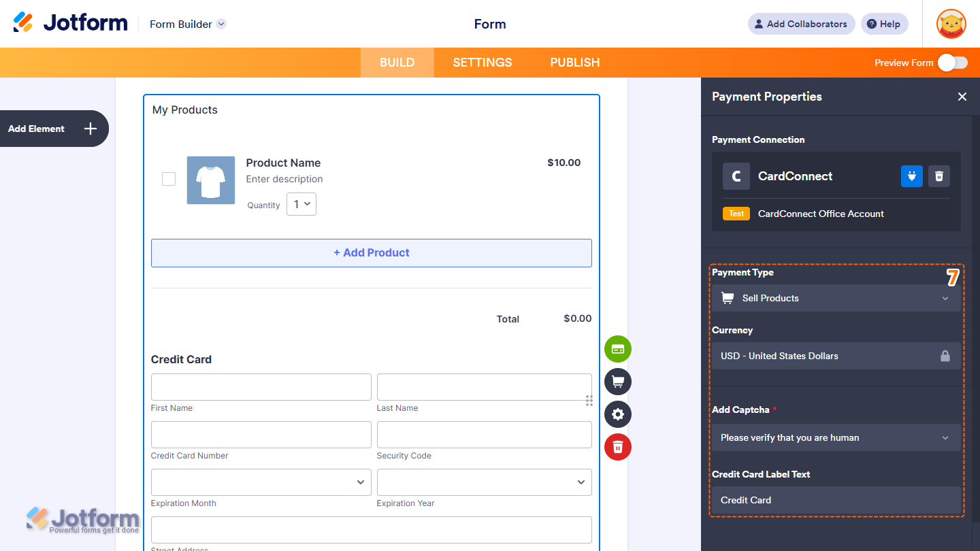
Task: Select the shopping cart icon beside the form
Action: (617, 382)
